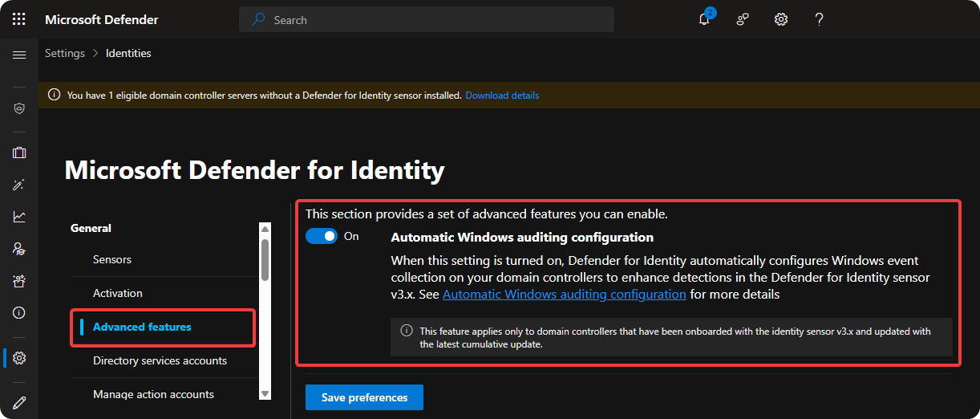Select Sensors in the General menu
Viewport: 980px width, 419px height.
coord(112,259)
